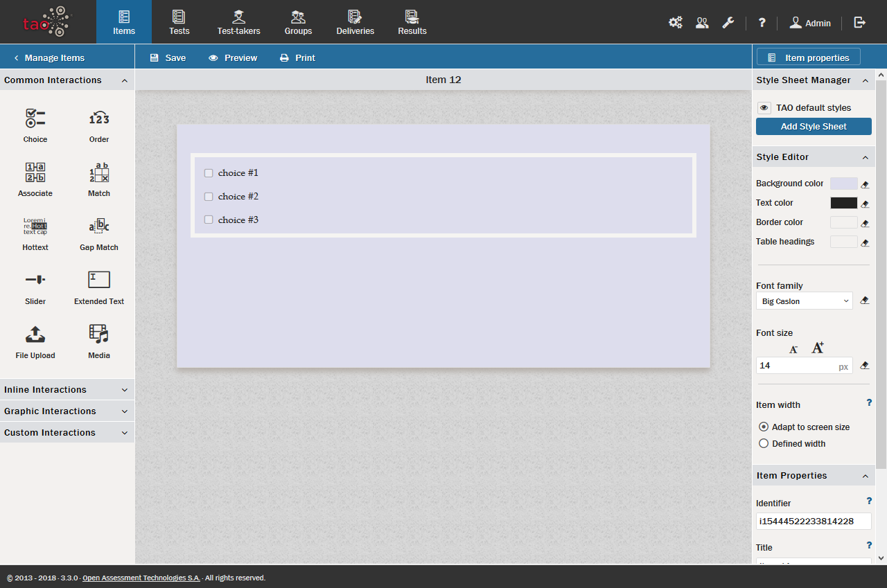This screenshot has width=887, height=588.
Task: Select the Choice interaction icon
Action: [x=35, y=118]
